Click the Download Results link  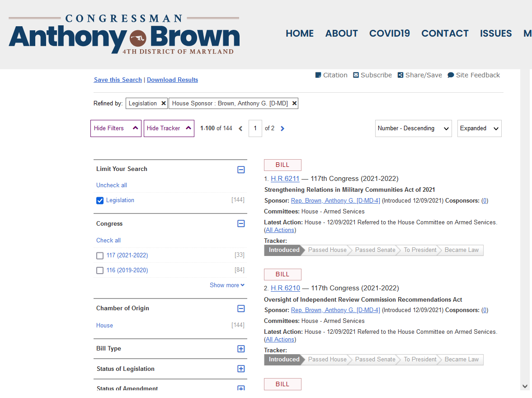[x=172, y=80]
